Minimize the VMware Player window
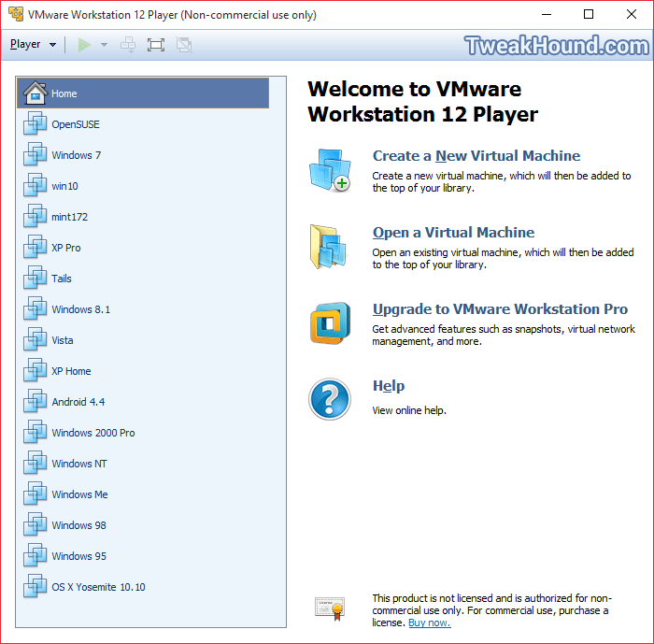 click(547, 14)
